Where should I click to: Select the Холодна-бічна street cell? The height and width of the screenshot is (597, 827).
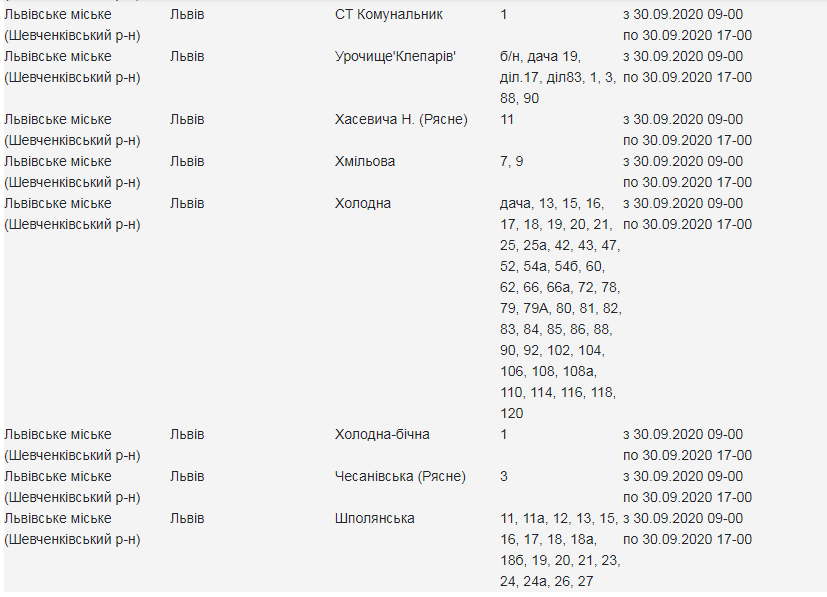point(382,434)
